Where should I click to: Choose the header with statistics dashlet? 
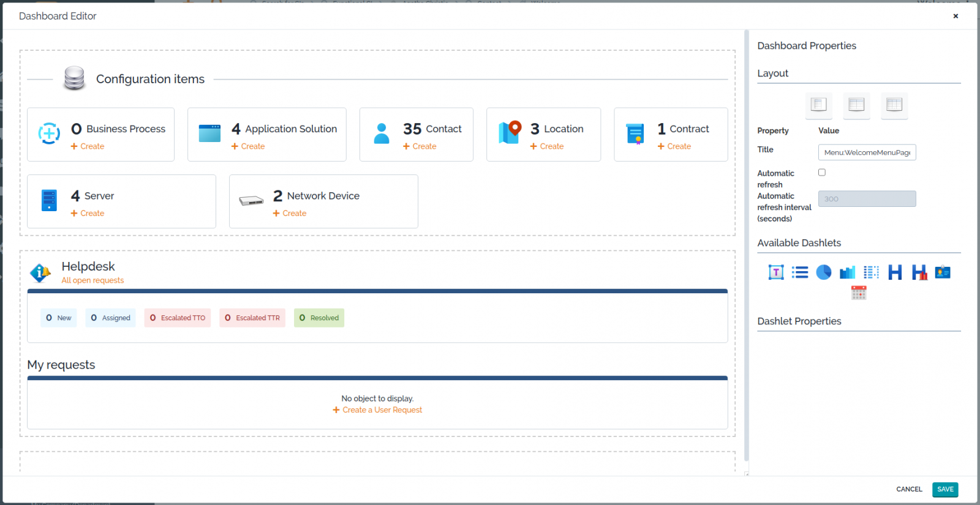[919, 272]
